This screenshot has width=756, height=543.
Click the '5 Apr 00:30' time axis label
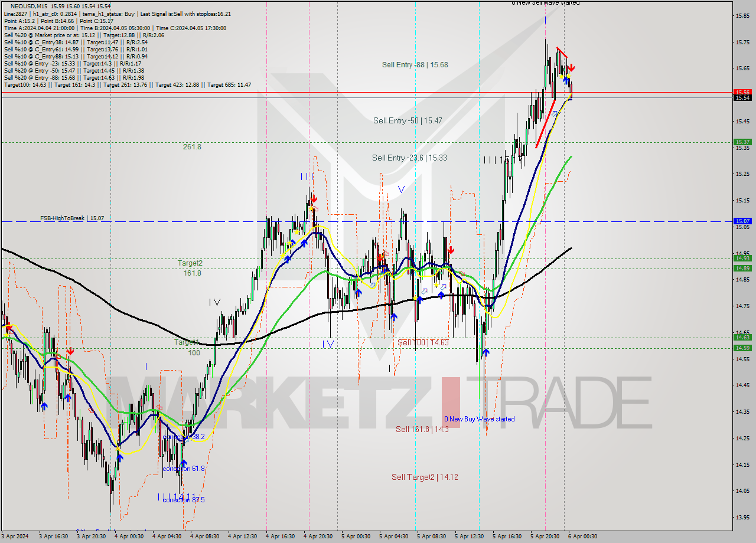(x=357, y=537)
